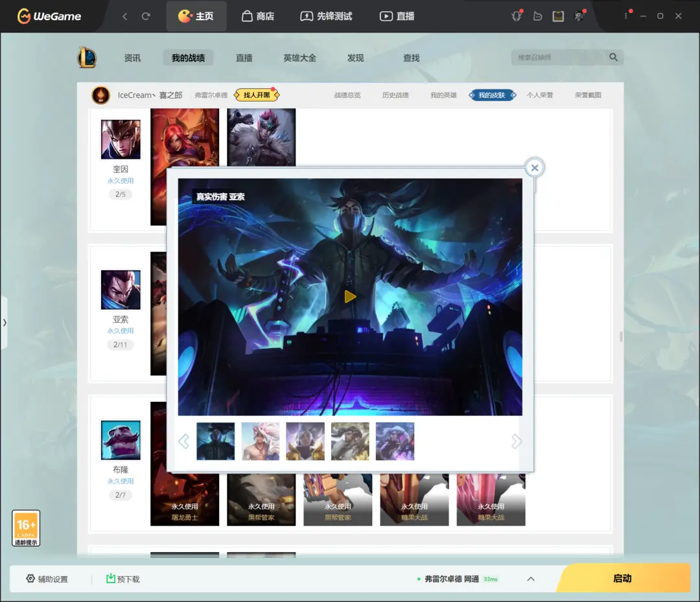
Task: Select the fourth skin thumbnail in the popup
Action: click(x=350, y=441)
